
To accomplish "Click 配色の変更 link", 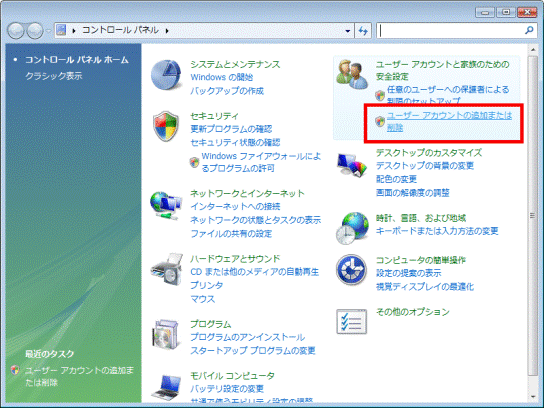I will 396,179.
